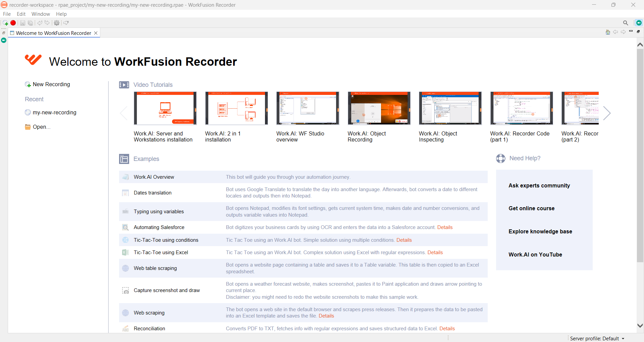The width and height of the screenshot is (644, 342).
Task: Open the Object Recording video thumbnail
Action: click(379, 108)
